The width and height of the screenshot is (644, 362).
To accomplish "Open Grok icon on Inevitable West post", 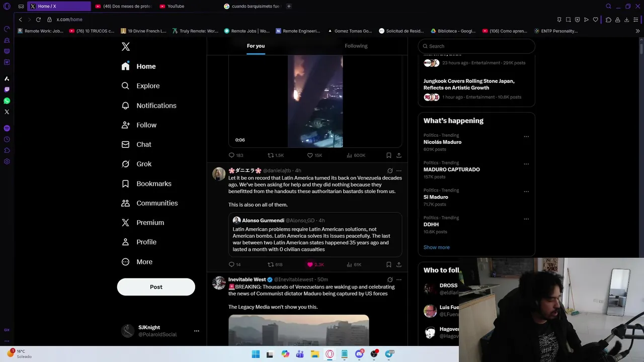I will 390,280.
